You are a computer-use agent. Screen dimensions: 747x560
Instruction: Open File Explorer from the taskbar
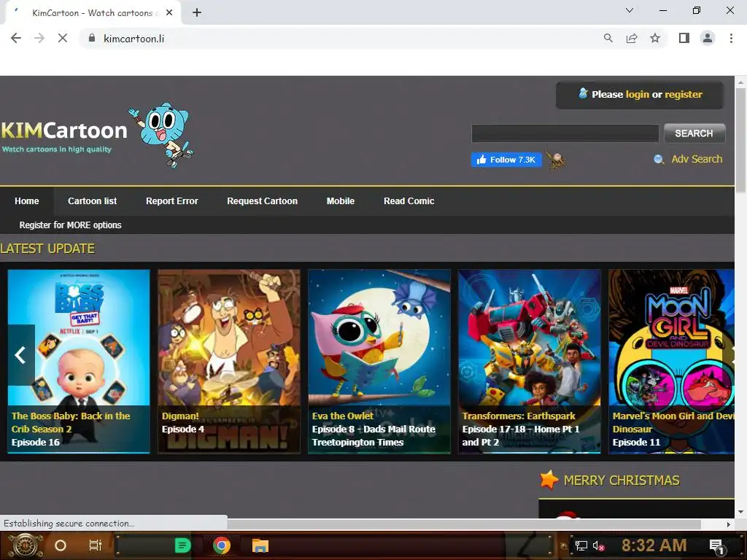click(x=260, y=545)
